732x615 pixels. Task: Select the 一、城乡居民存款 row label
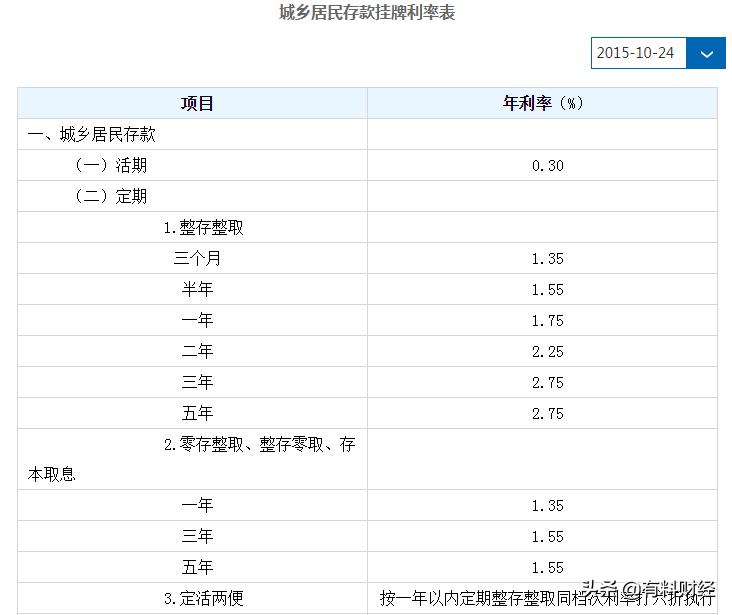[92, 134]
